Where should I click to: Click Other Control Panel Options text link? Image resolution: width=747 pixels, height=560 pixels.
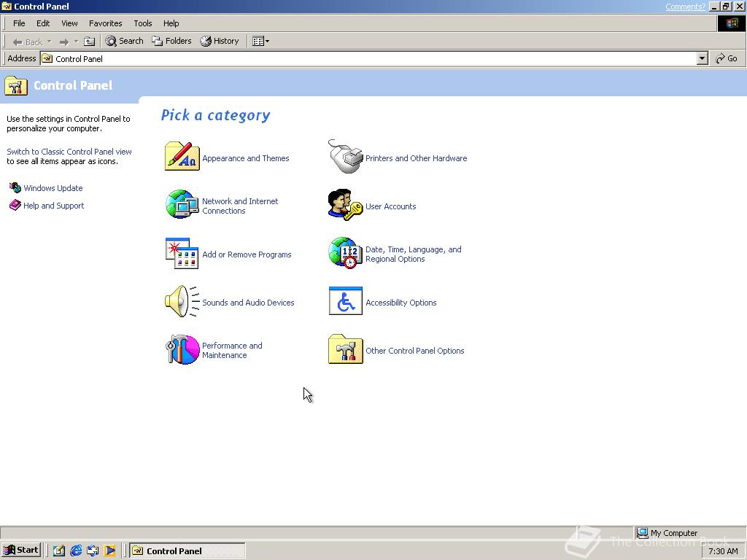click(x=414, y=351)
